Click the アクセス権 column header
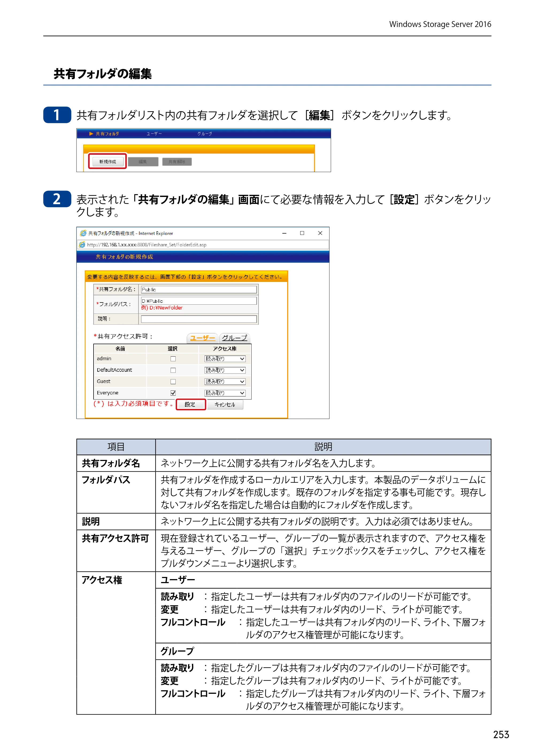This screenshot has width=535, height=756. click(x=225, y=349)
